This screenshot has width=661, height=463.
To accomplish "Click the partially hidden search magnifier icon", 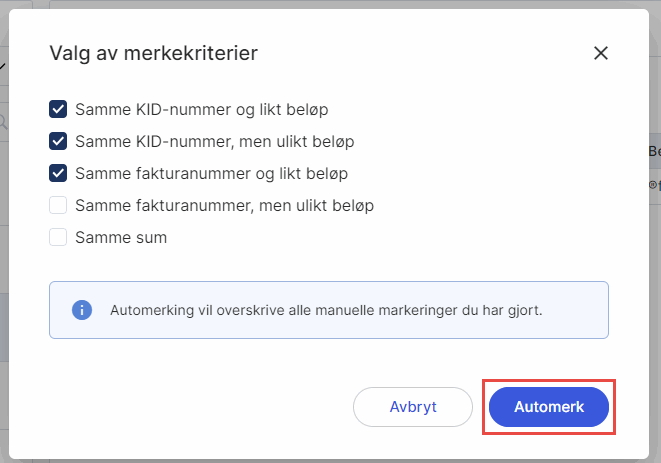I will pos(3,122).
